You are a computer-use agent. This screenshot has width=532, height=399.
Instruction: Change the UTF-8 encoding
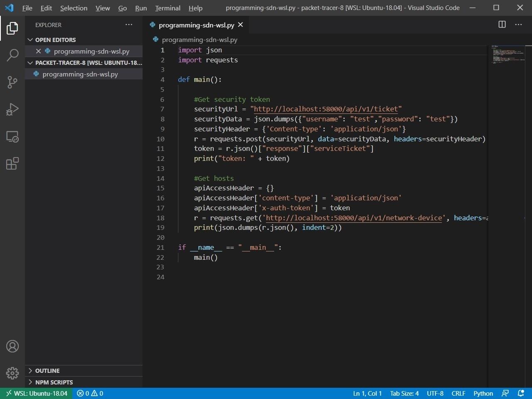[435, 393]
